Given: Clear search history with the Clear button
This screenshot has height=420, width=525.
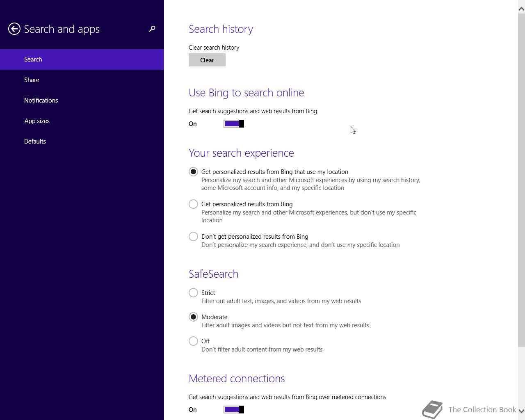Looking at the screenshot, I should click(207, 60).
